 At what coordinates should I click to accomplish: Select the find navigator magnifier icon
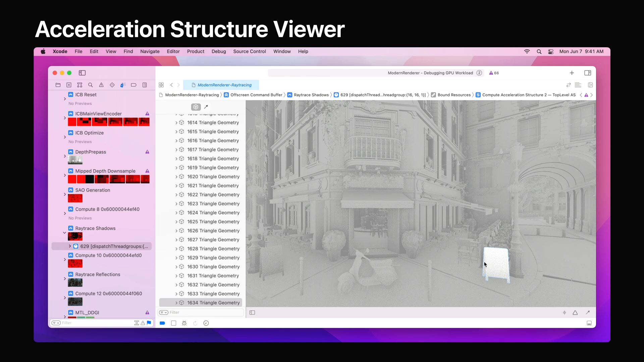pos(91,85)
